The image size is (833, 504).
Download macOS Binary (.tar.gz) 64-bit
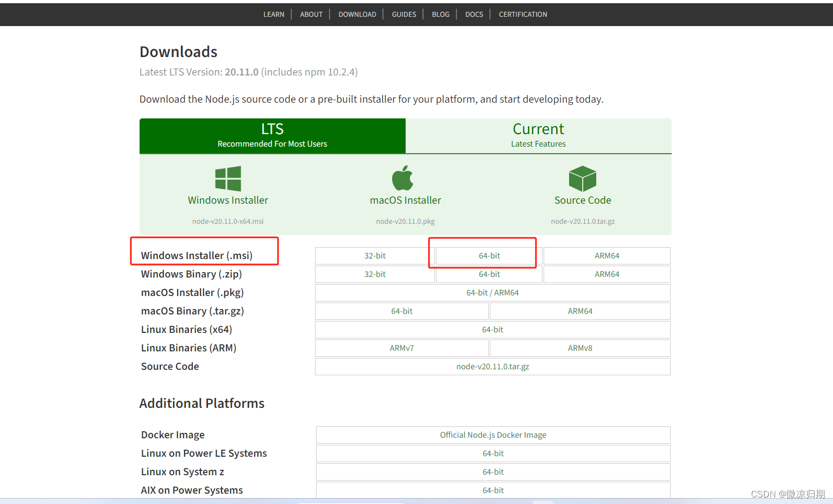(402, 311)
